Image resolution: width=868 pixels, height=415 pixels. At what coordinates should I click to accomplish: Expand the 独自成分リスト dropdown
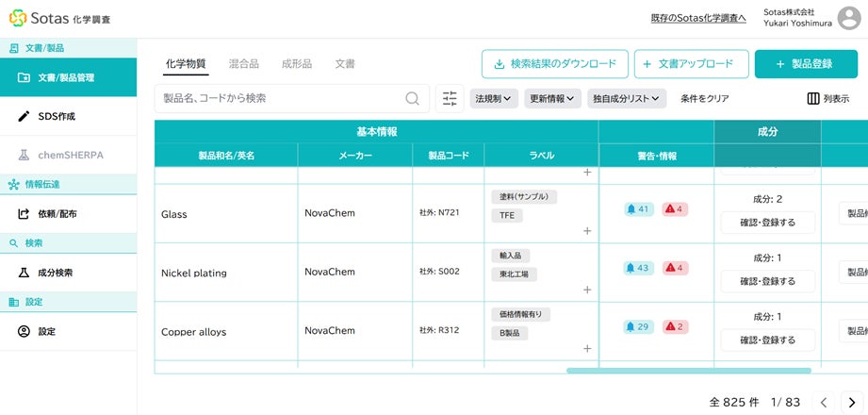[x=627, y=99]
